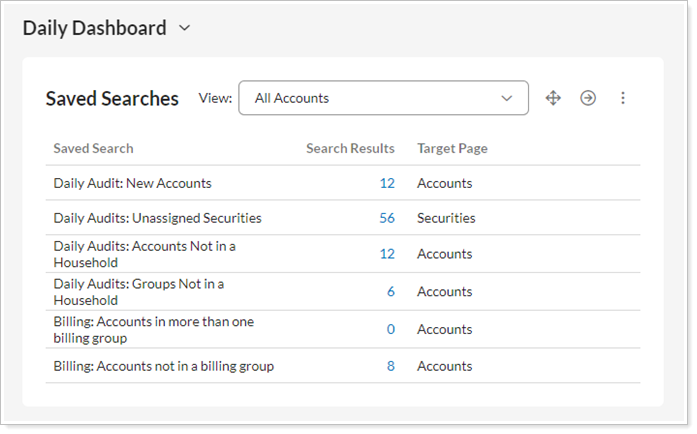Open the View dropdown showing All Accounts
Screen dimensions: 697x434
pyautogui.click(x=383, y=98)
